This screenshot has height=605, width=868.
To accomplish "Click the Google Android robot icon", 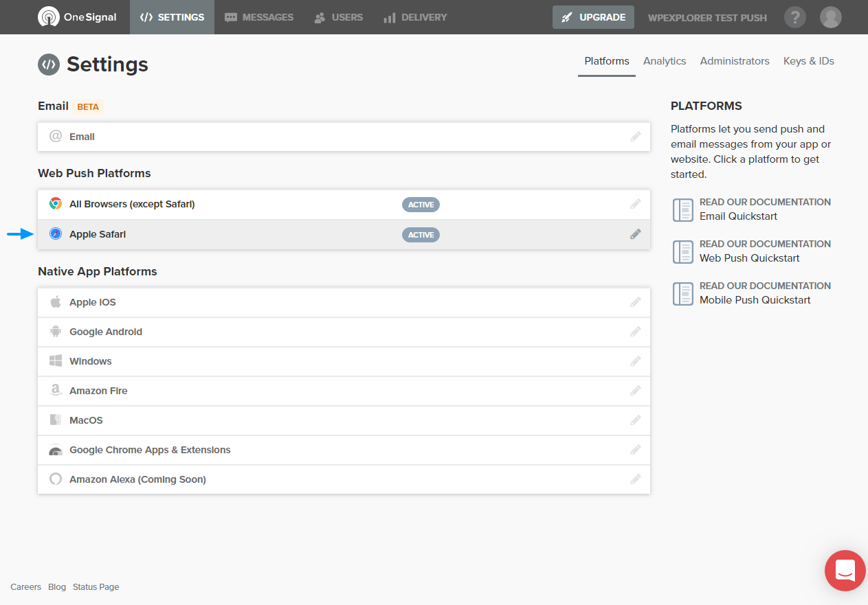I will point(56,332).
